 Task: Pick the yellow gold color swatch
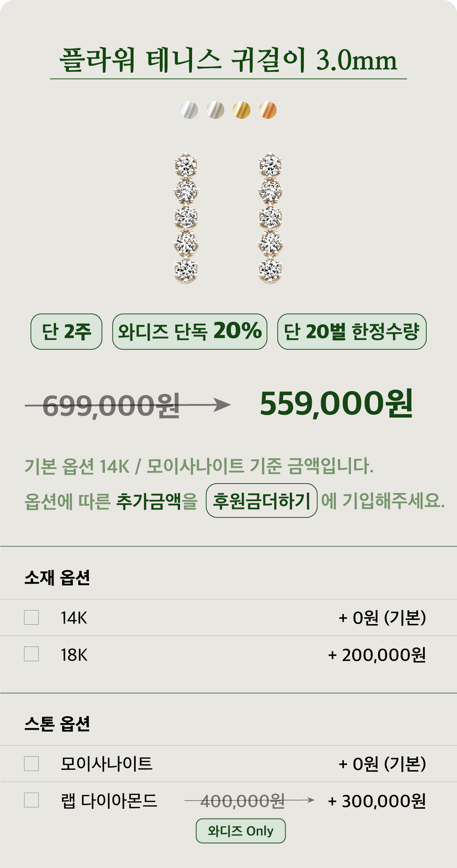[242, 110]
